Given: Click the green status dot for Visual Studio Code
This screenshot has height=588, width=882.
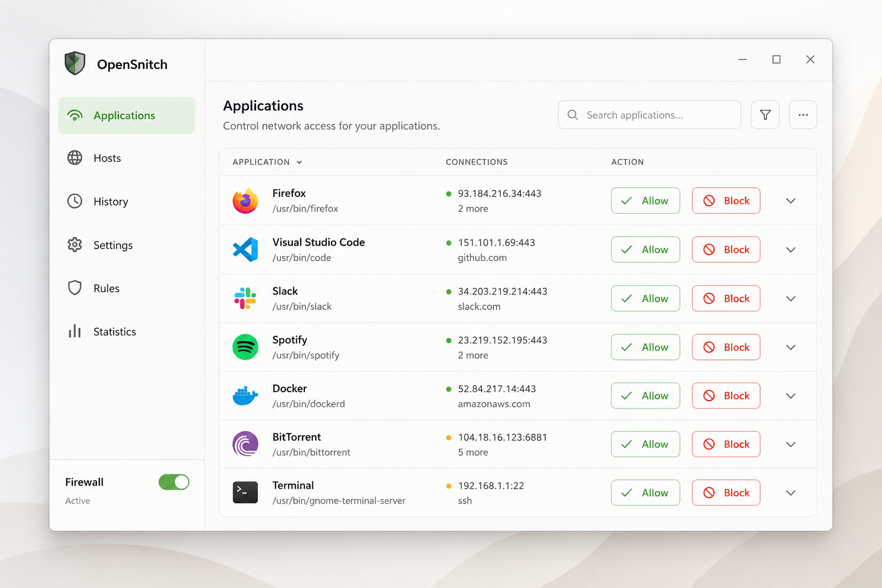Looking at the screenshot, I should 448,243.
